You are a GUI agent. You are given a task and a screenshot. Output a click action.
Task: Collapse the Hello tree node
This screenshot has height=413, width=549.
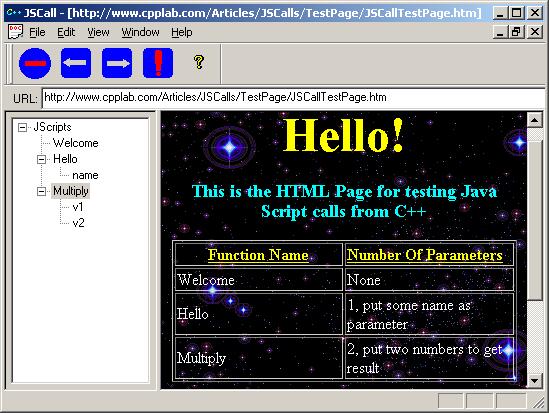[x=41, y=160]
